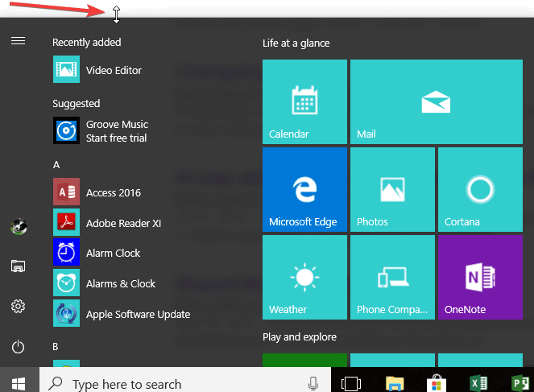Click the Alarm Clock label
The image size is (534, 392).
113,254
